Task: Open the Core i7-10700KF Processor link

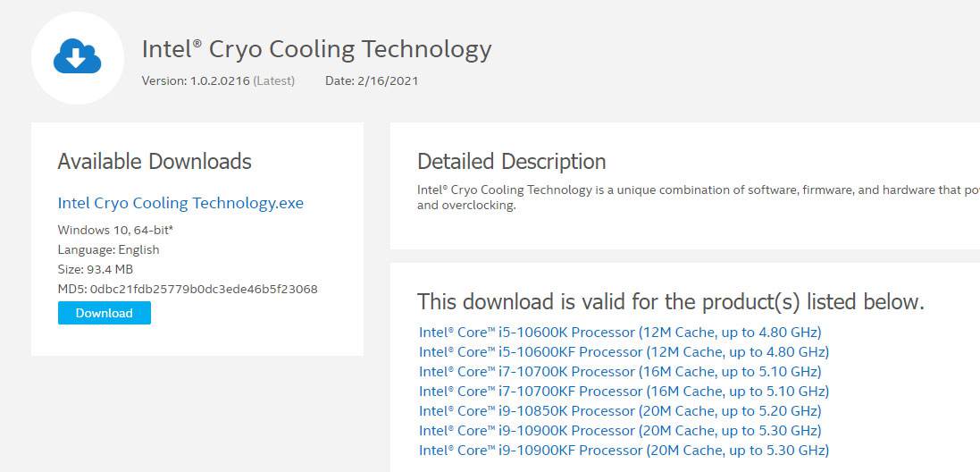Action: click(624, 392)
